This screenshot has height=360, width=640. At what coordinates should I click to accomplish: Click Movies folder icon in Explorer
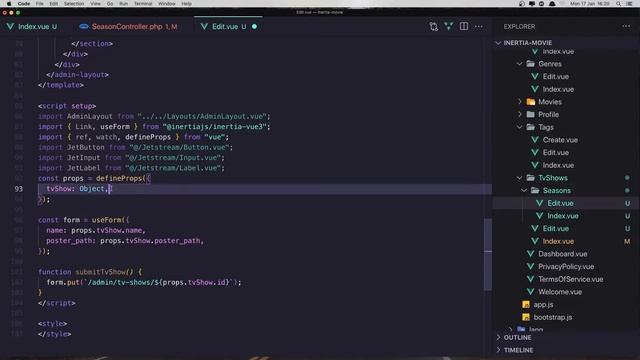click(531, 102)
